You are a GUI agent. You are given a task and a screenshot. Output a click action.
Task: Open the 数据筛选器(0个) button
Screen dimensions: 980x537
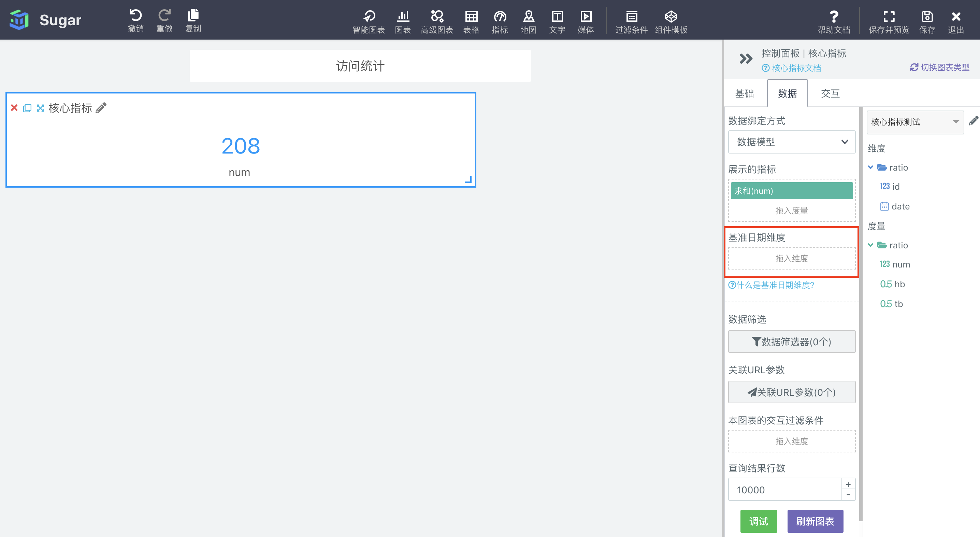point(792,342)
